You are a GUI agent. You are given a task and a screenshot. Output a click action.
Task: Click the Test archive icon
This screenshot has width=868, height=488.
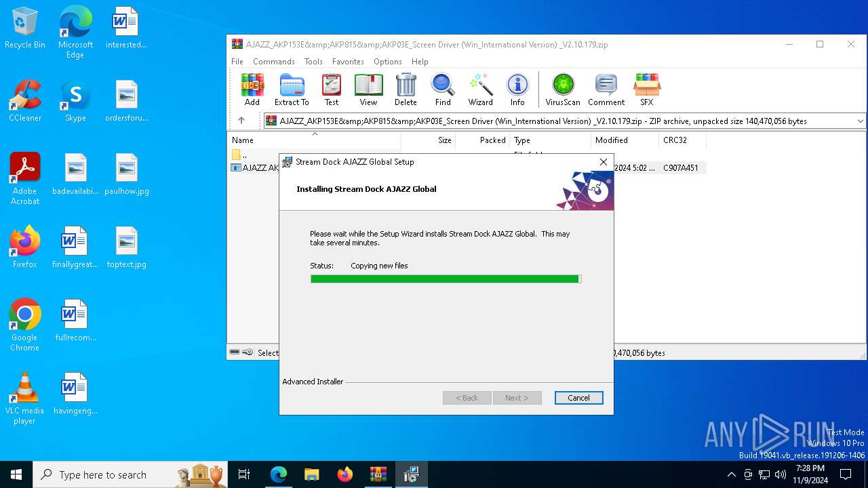point(332,90)
